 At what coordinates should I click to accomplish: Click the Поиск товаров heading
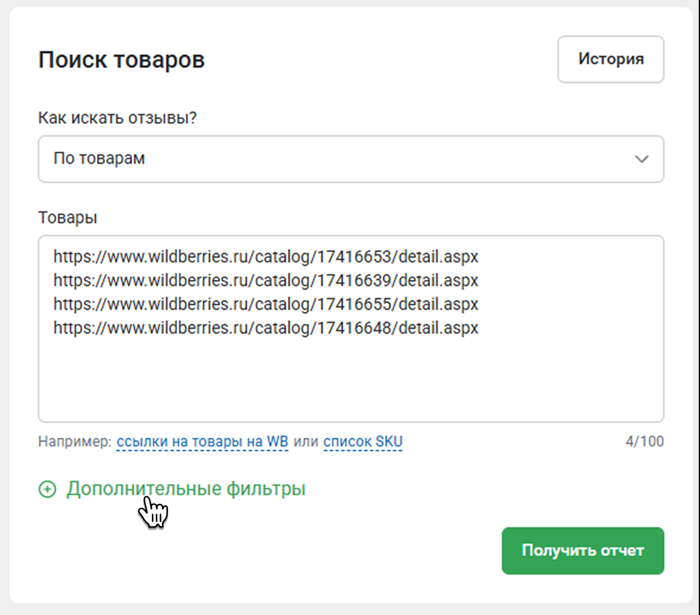click(122, 60)
